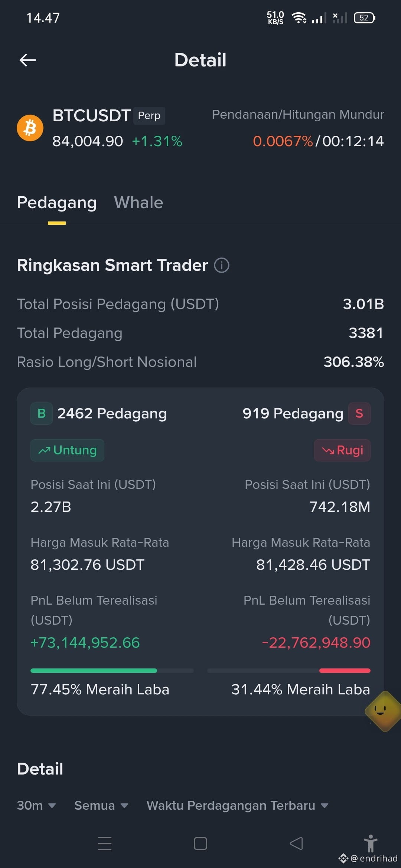Switch to the Whale tab
Image resolution: width=401 pixels, height=868 pixels.
138,203
